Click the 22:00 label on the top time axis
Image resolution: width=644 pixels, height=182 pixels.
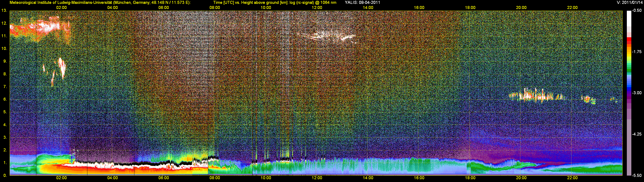[572, 8]
